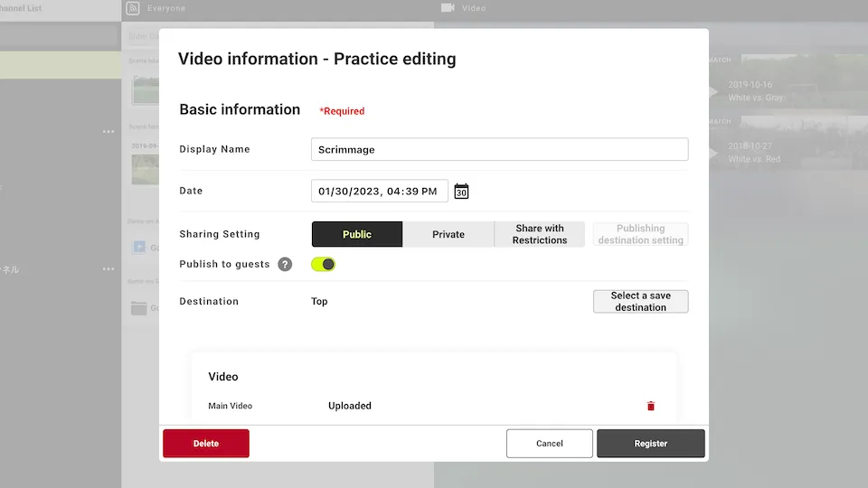Click the Everyone feed icon in background
The image size is (868, 488).
(133, 8)
